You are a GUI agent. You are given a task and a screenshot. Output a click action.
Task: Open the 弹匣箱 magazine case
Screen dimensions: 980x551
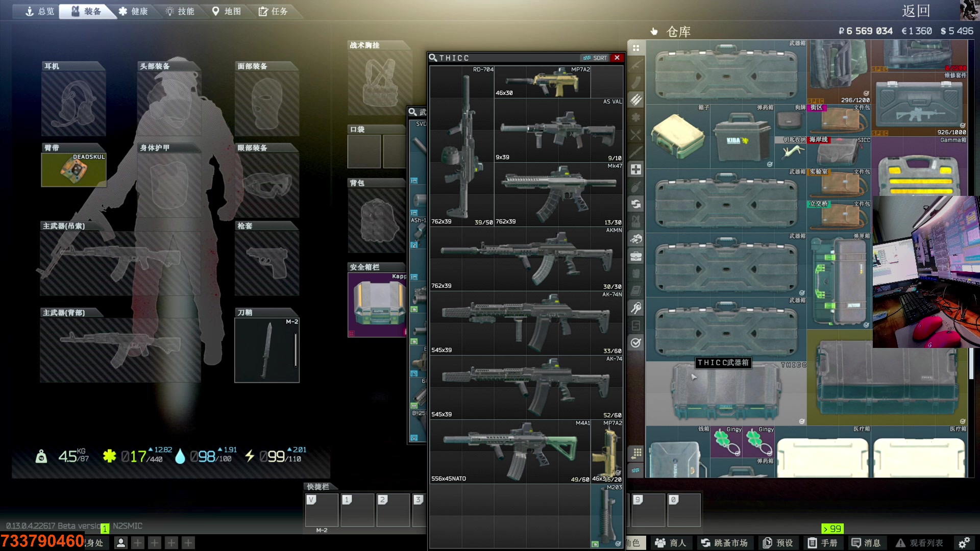point(839,281)
